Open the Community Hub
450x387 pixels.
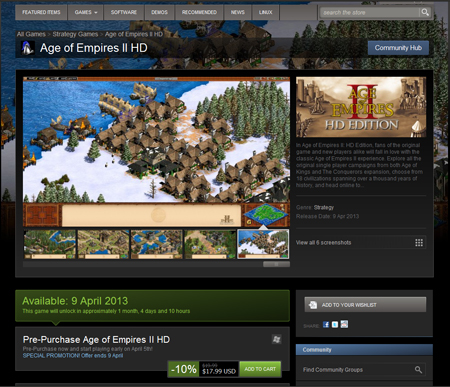pyautogui.click(x=398, y=48)
